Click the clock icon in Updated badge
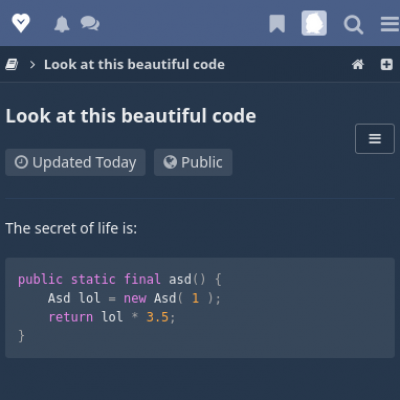 click(x=21, y=162)
